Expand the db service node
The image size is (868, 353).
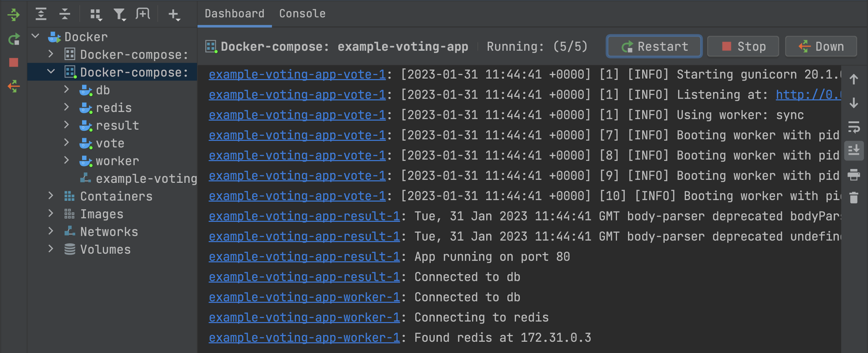pos(66,89)
